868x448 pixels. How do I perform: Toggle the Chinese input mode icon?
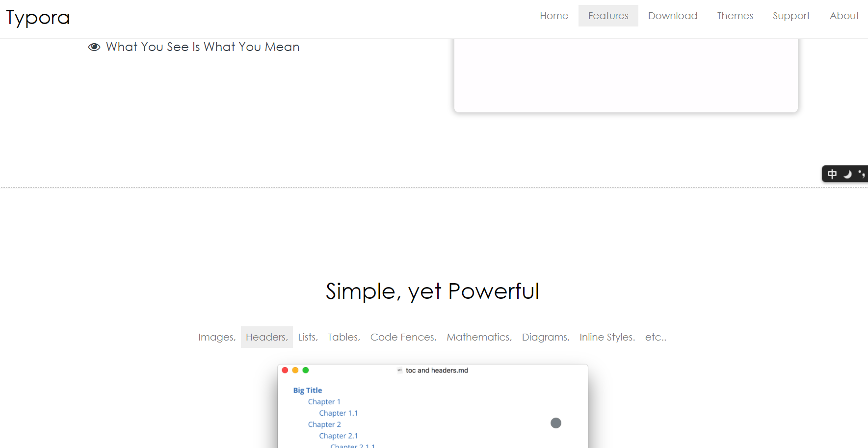point(832,174)
